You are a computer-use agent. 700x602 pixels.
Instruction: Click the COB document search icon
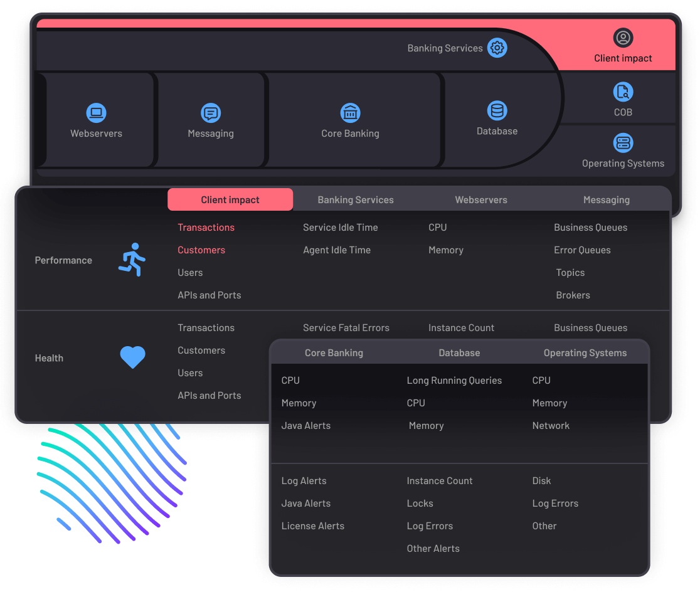[623, 92]
